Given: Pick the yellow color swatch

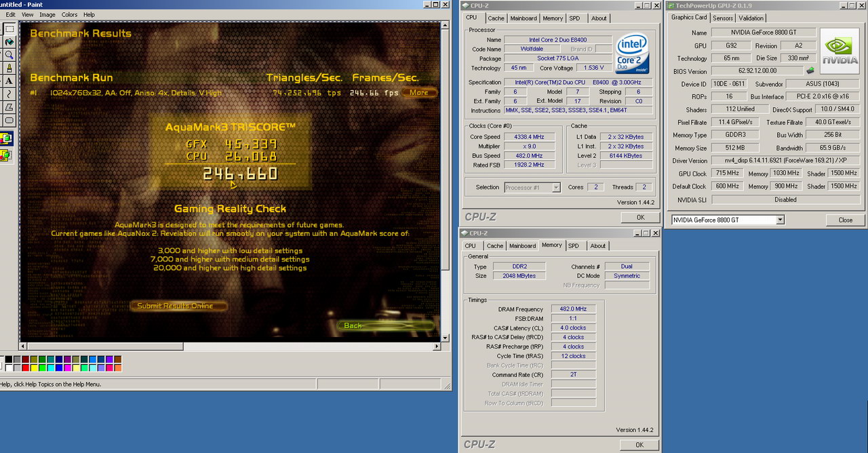Looking at the screenshot, I should (34, 368).
